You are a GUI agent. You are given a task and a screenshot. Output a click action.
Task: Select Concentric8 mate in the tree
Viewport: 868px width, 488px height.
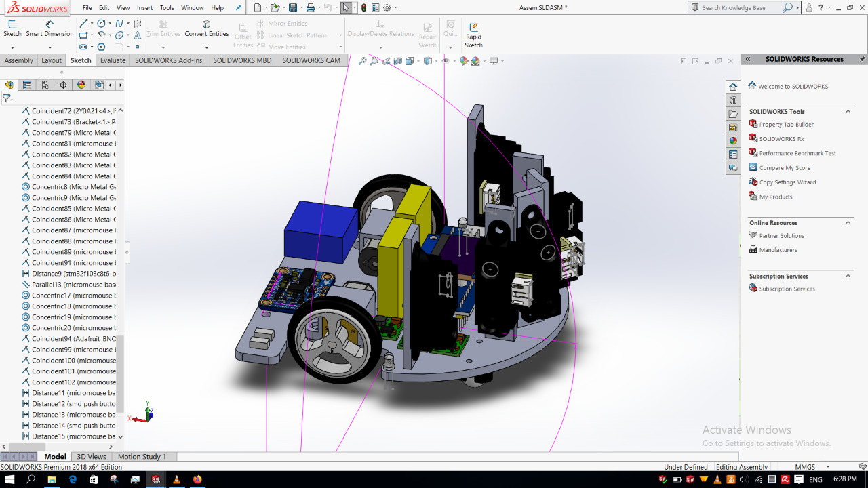click(x=68, y=187)
